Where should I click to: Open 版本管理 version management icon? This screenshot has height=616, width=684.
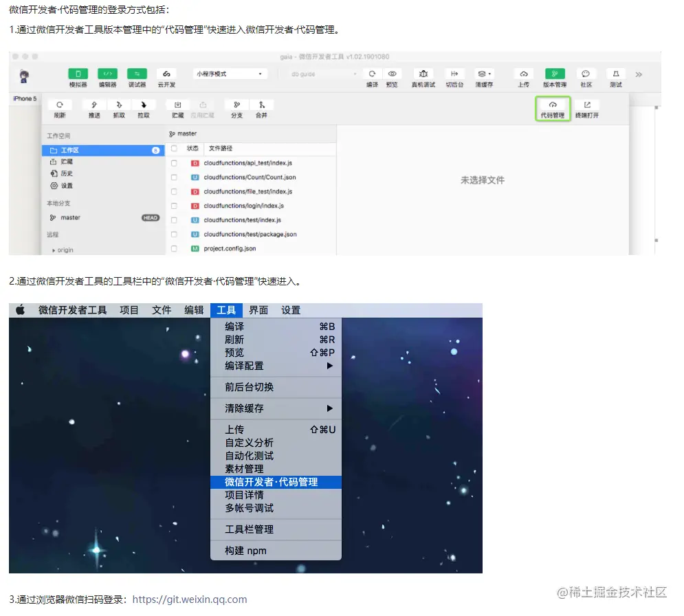point(555,74)
